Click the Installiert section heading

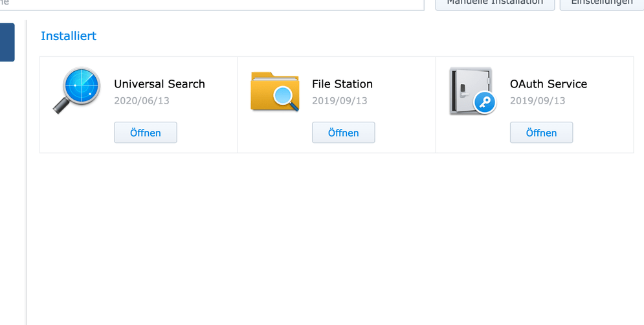tap(69, 36)
